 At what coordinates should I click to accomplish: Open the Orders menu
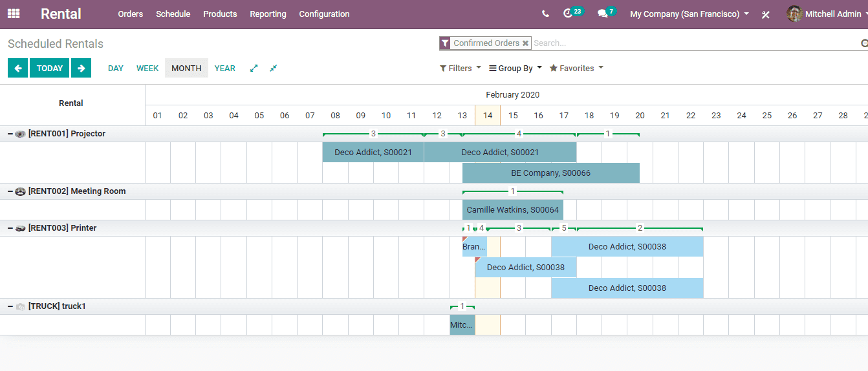(x=131, y=14)
